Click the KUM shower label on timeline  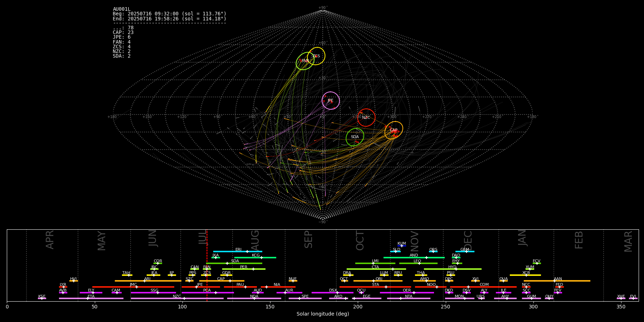[x=402, y=244]
